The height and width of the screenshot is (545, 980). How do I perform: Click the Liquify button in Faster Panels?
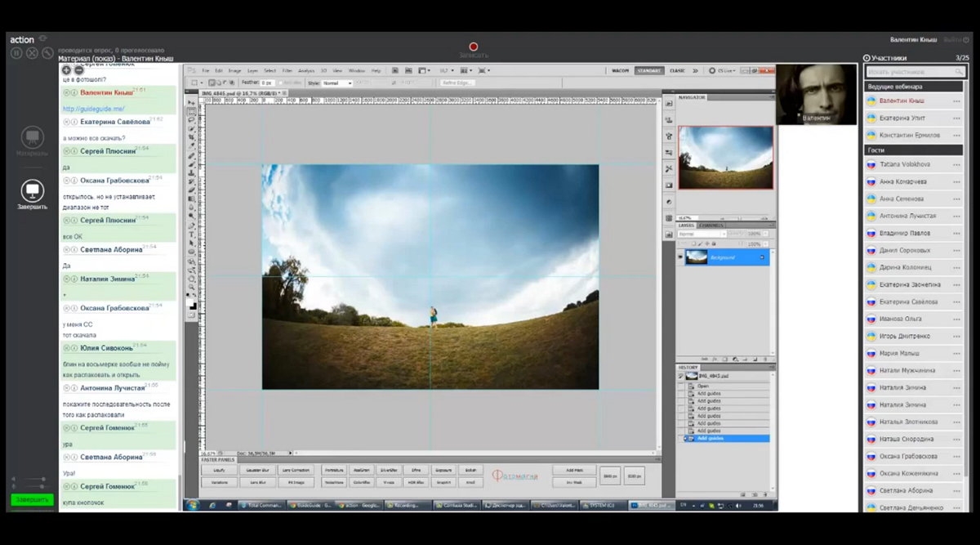(218, 470)
